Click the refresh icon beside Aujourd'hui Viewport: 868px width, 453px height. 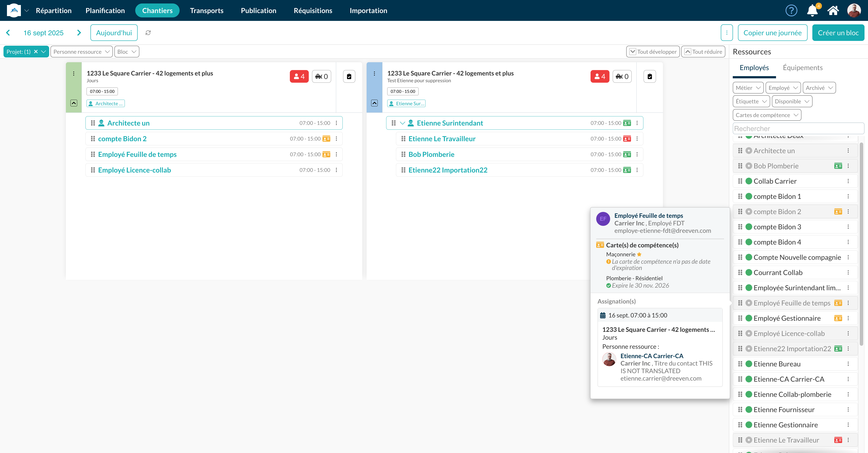(148, 33)
